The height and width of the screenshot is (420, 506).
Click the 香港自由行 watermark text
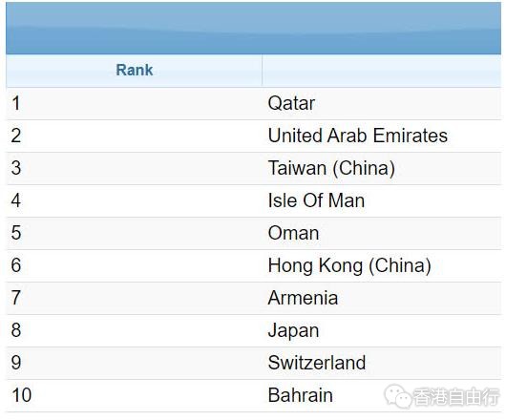tap(456, 396)
